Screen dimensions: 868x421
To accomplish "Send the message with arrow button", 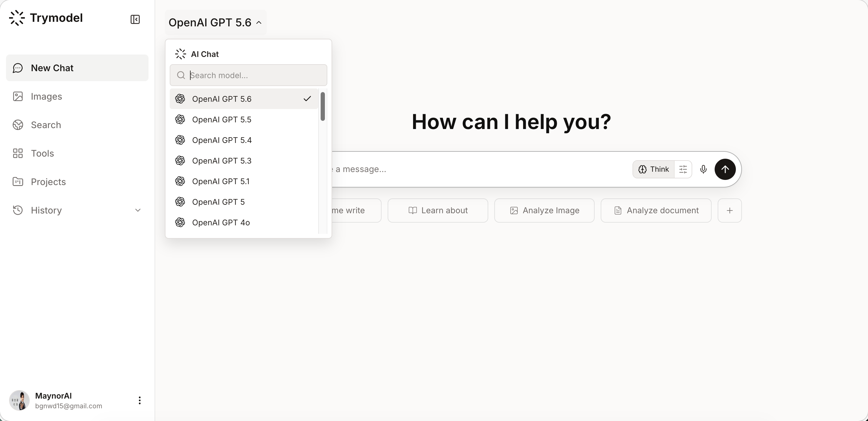I will [x=725, y=169].
